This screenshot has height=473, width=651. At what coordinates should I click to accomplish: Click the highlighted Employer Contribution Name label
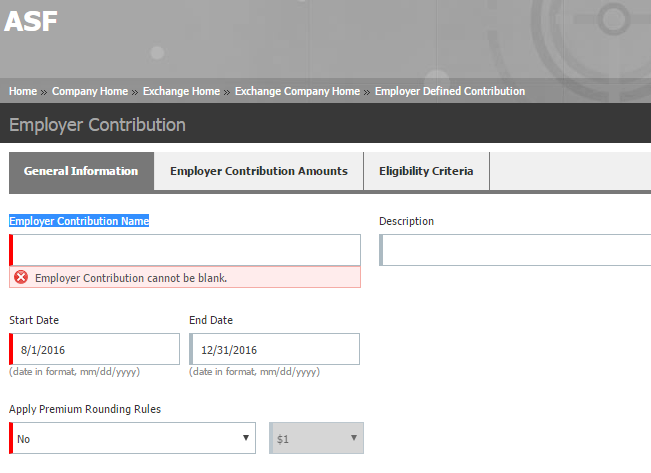tap(79, 221)
